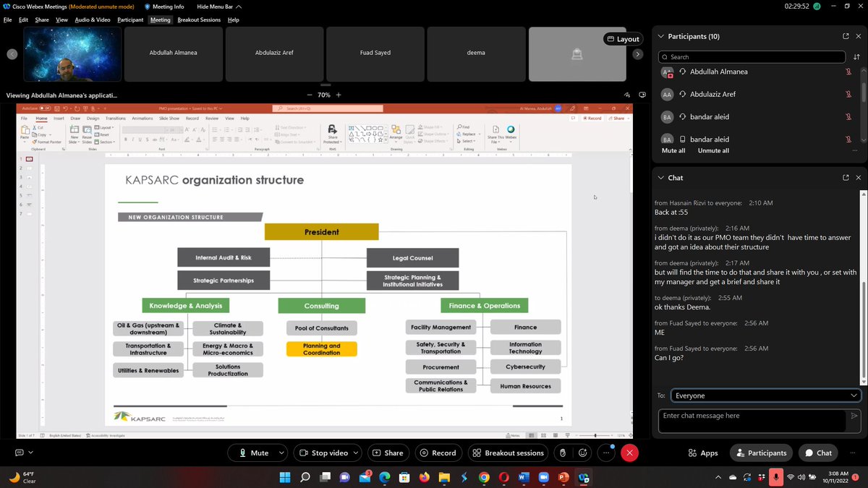
Task: Open Breakout sessions from control bar
Action: point(509,453)
